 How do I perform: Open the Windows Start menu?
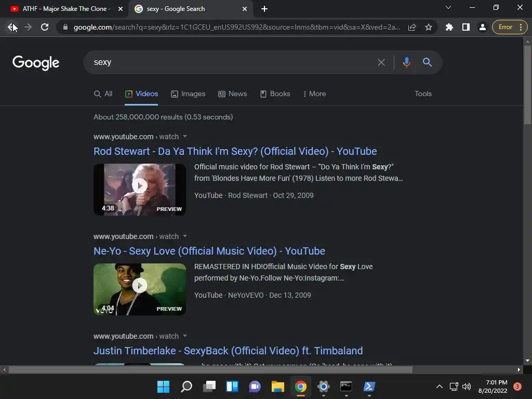(163, 387)
